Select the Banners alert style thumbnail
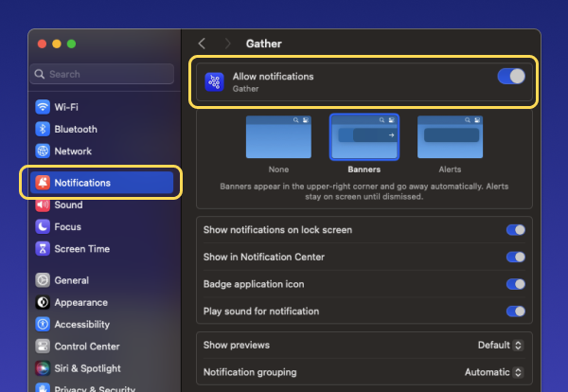The width and height of the screenshot is (568, 392). 364,137
